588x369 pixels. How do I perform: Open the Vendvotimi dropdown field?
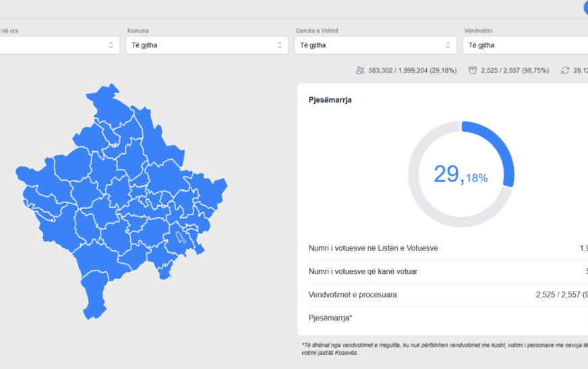[526, 45]
